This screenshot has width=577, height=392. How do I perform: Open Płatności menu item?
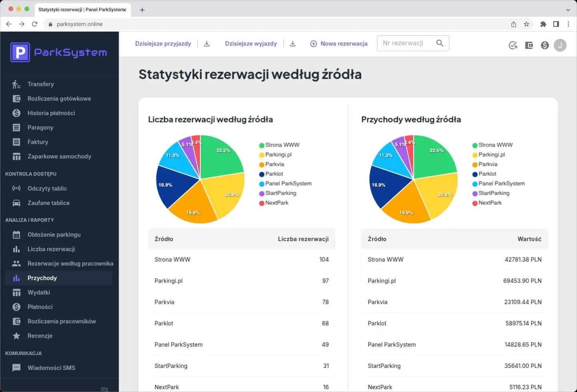pyautogui.click(x=59, y=307)
